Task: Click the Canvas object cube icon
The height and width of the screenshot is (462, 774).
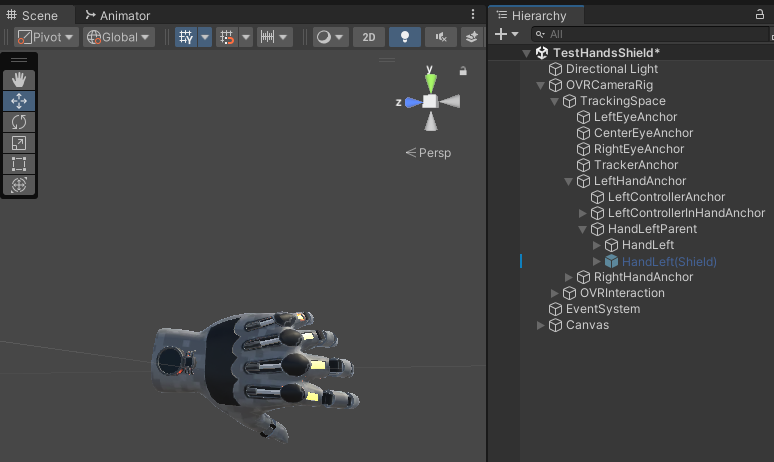Action: tap(556, 325)
